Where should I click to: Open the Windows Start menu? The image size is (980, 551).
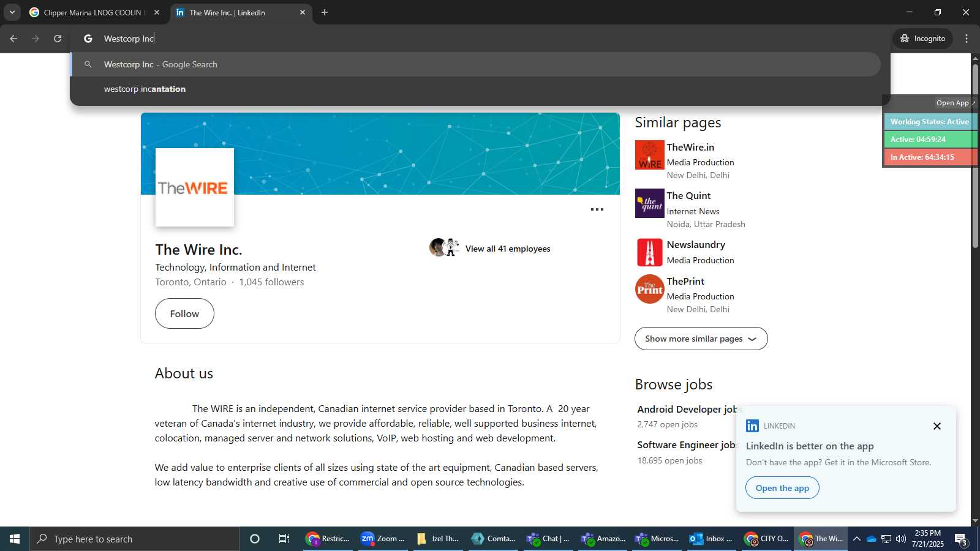point(15,539)
